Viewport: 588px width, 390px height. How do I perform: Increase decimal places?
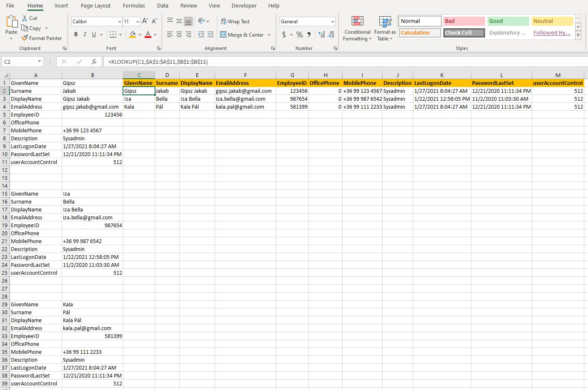(322, 35)
